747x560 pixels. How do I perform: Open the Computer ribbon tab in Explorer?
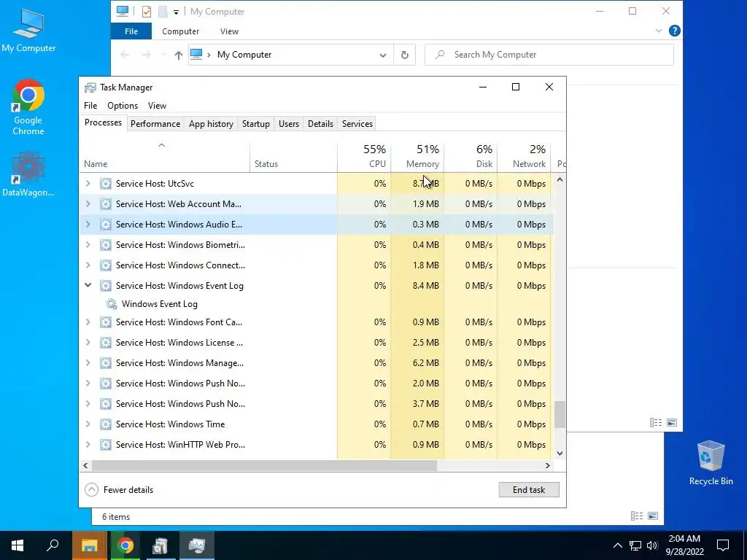[181, 31]
